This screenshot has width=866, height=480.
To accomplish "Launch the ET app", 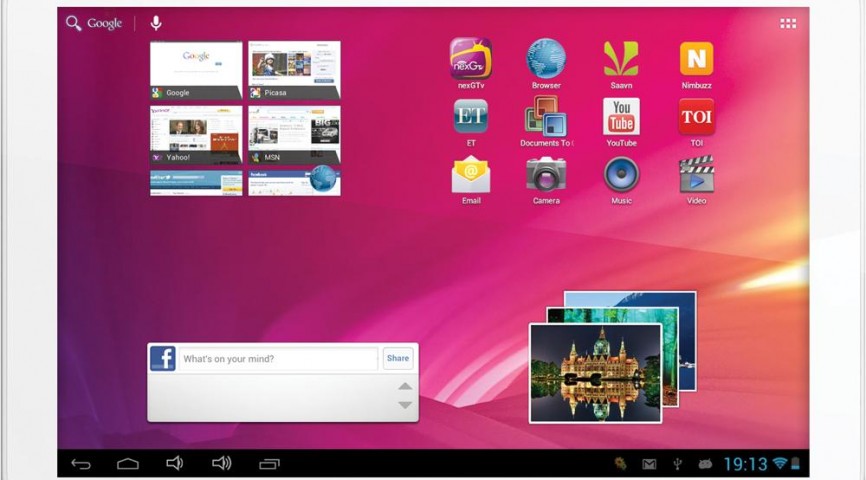I will [x=470, y=117].
